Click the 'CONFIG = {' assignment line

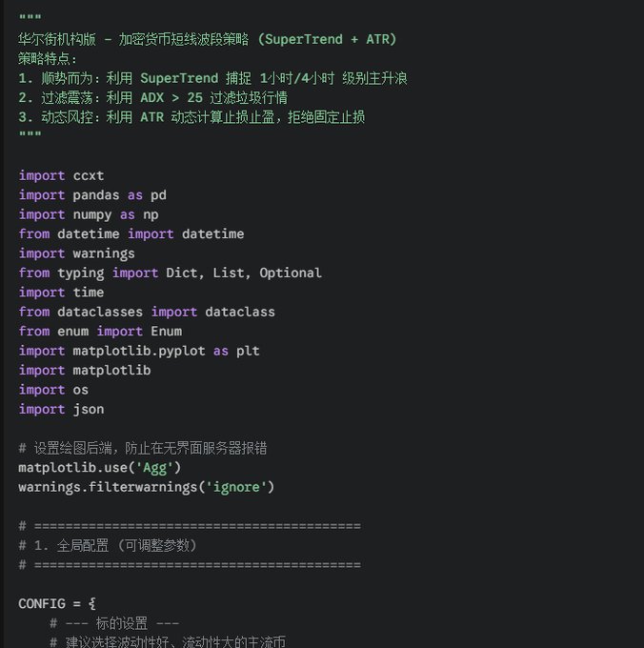(x=57, y=604)
